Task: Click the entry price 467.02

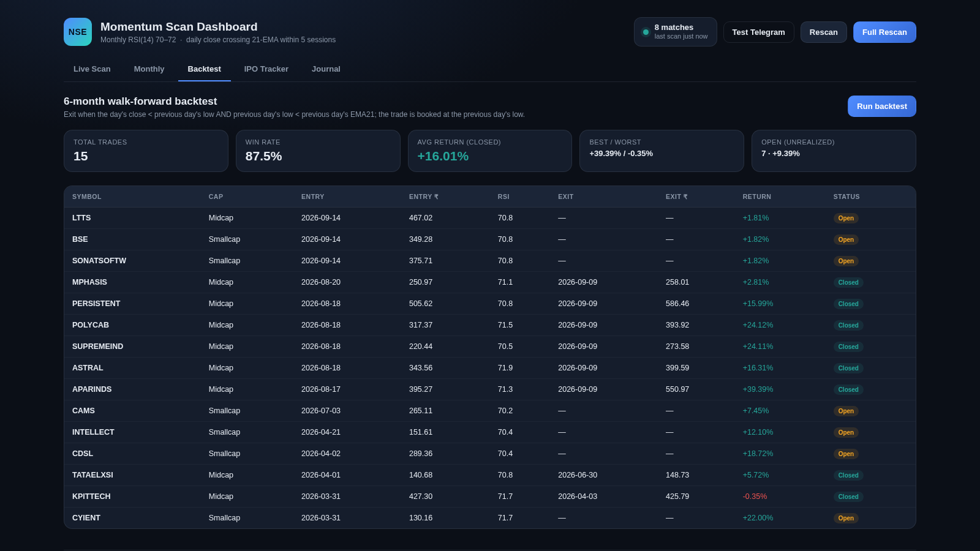Action: tap(421, 218)
